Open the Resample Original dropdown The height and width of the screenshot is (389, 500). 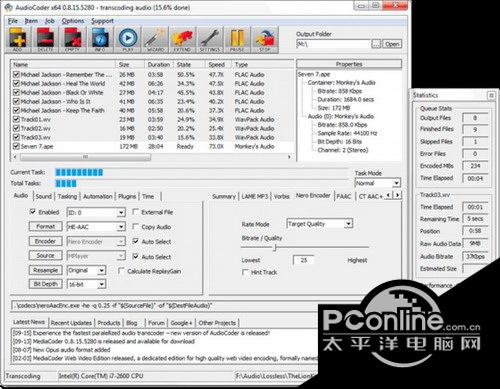[x=102, y=270]
